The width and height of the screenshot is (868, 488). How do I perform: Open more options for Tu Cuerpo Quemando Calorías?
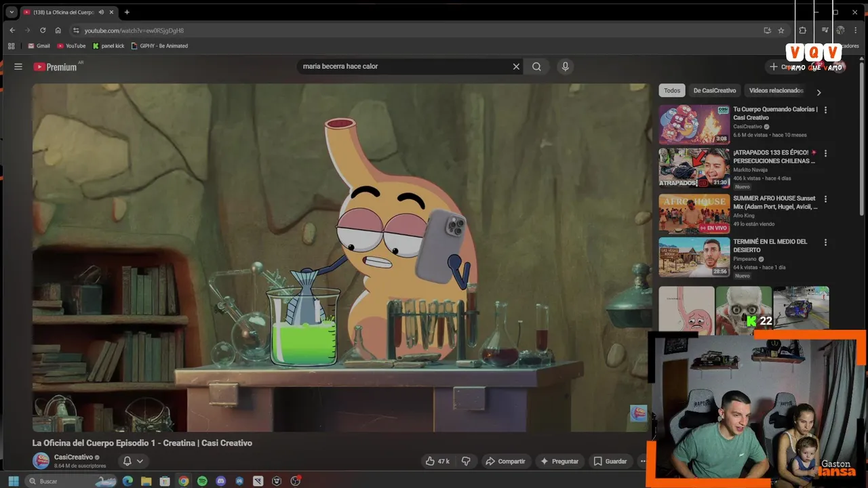[x=825, y=110]
